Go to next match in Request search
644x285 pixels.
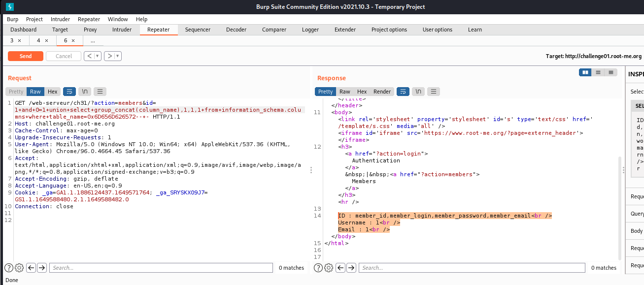(42, 268)
